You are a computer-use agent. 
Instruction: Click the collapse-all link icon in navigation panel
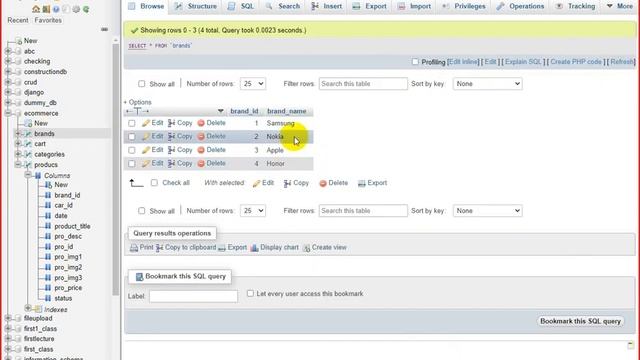pos(104,29)
